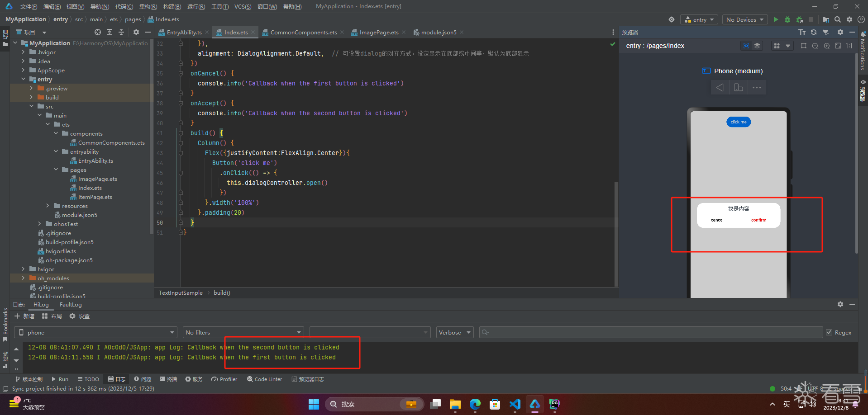The height and width of the screenshot is (415, 868).
Task: Open Visual Studio Code from taskbar
Action: pyautogui.click(x=515, y=404)
